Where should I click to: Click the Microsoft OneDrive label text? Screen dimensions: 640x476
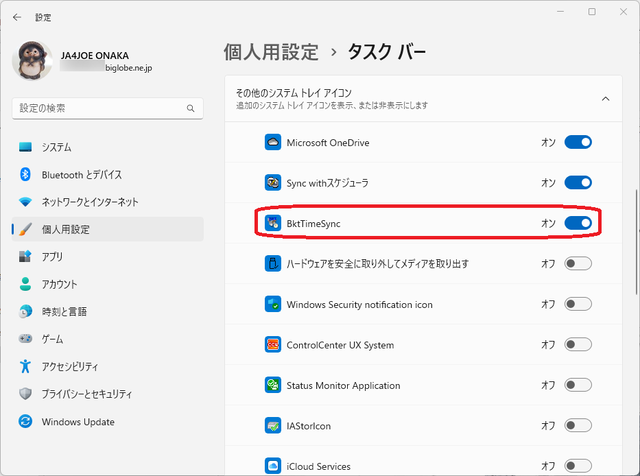point(328,142)
